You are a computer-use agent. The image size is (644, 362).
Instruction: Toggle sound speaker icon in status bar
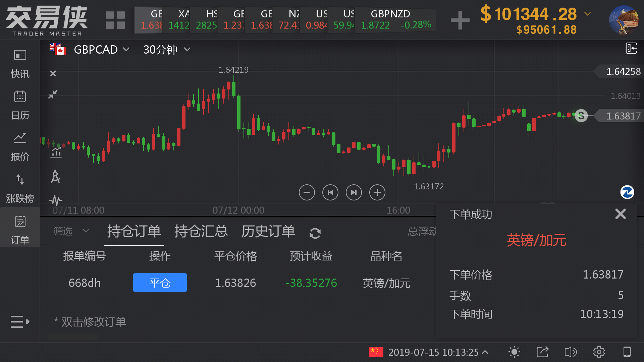coord(570,352)
